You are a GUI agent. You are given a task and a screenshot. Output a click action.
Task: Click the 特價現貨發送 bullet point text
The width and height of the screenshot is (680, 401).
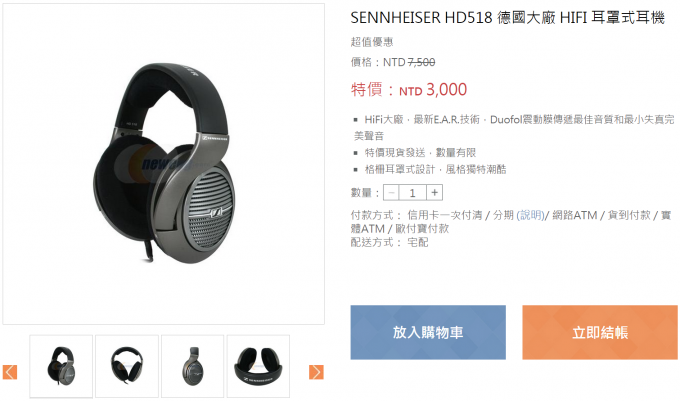tap(420, 153)
